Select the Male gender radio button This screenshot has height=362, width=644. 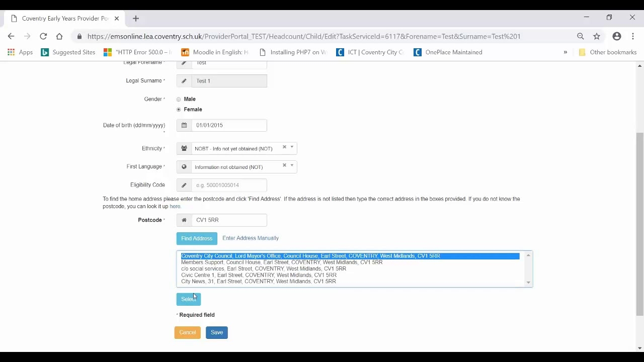[x=179, y=99]
